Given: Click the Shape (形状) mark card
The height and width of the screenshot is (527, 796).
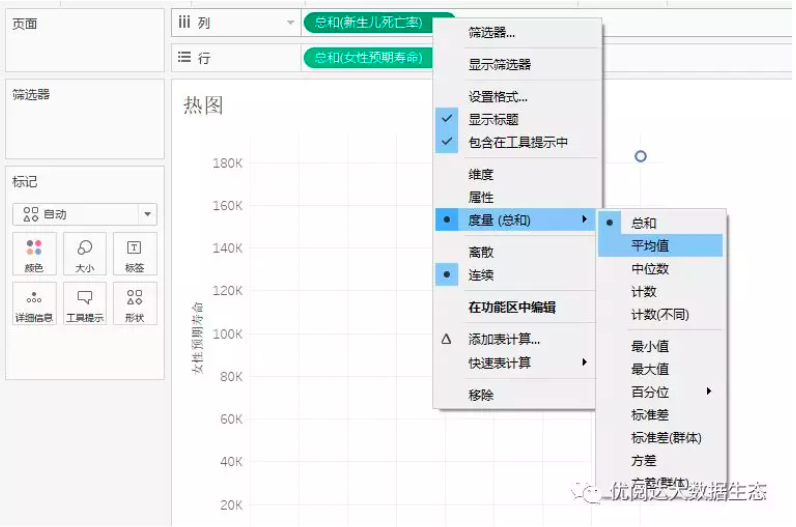Looking at the screenshot, I should point(135,304).
